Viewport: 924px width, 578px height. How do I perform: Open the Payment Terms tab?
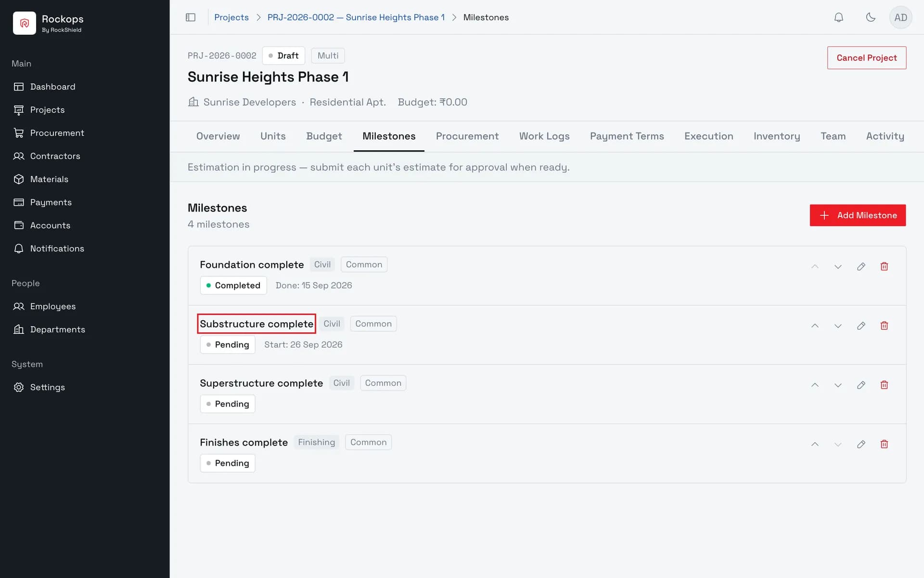pos(627,136)
